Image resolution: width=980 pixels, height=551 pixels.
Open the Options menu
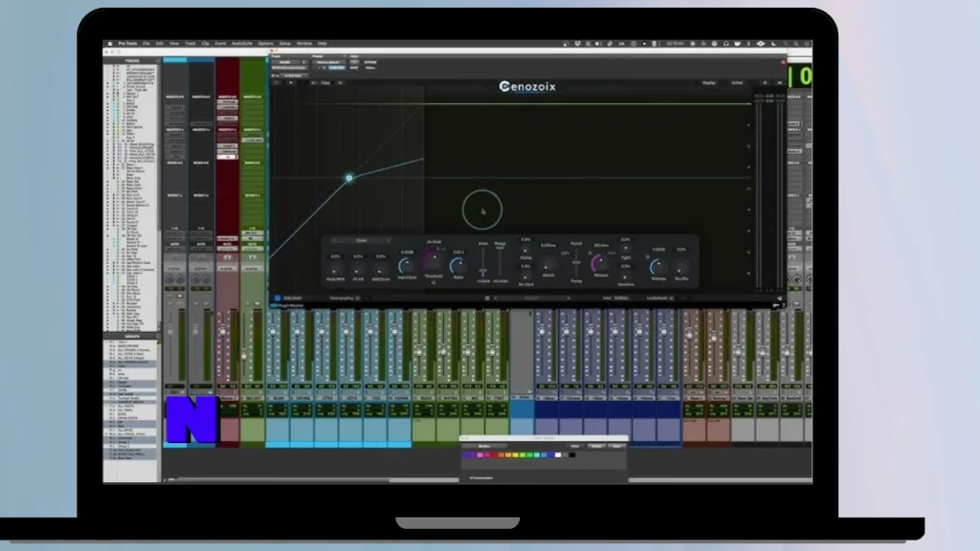pyautogui.click(x=266, y=44)
